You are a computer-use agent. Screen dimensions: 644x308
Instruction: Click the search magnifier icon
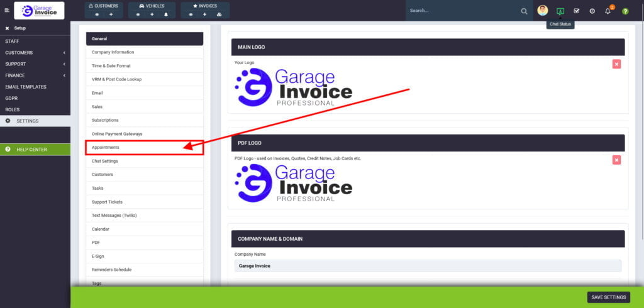click(524, 11)
